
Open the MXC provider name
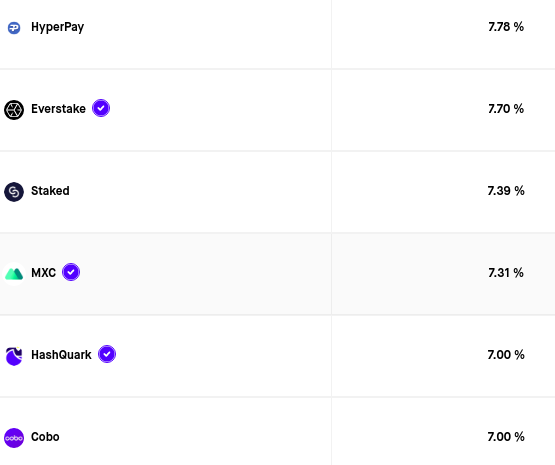coord(44,273)
